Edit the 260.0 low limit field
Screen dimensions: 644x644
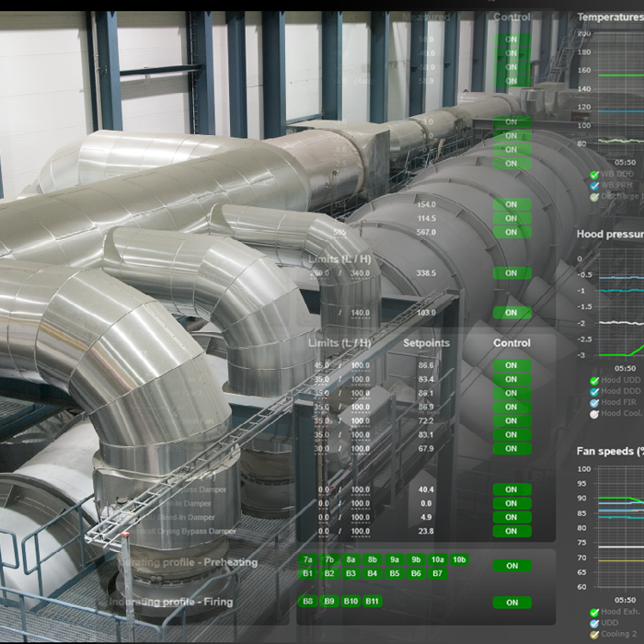coord(319,273)
